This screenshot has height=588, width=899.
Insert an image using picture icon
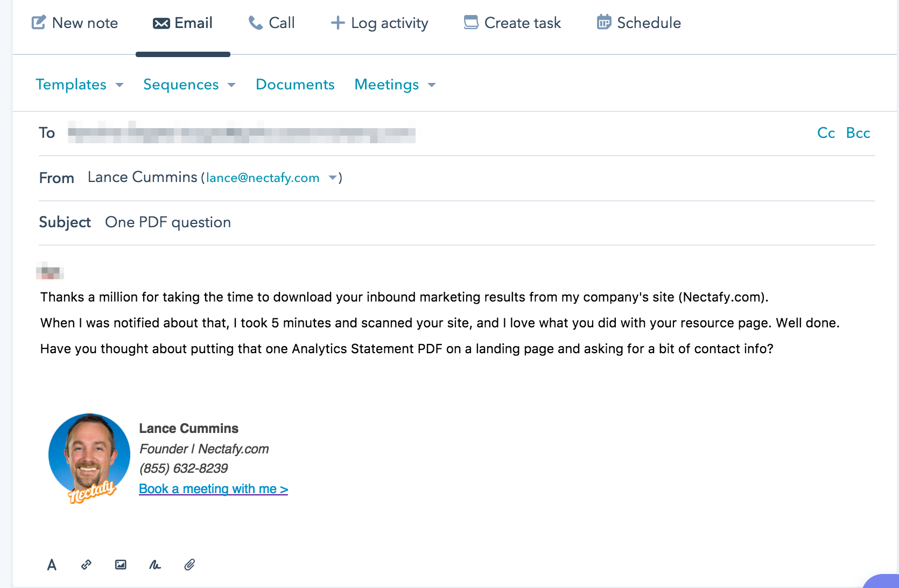[x=121, y=564]
